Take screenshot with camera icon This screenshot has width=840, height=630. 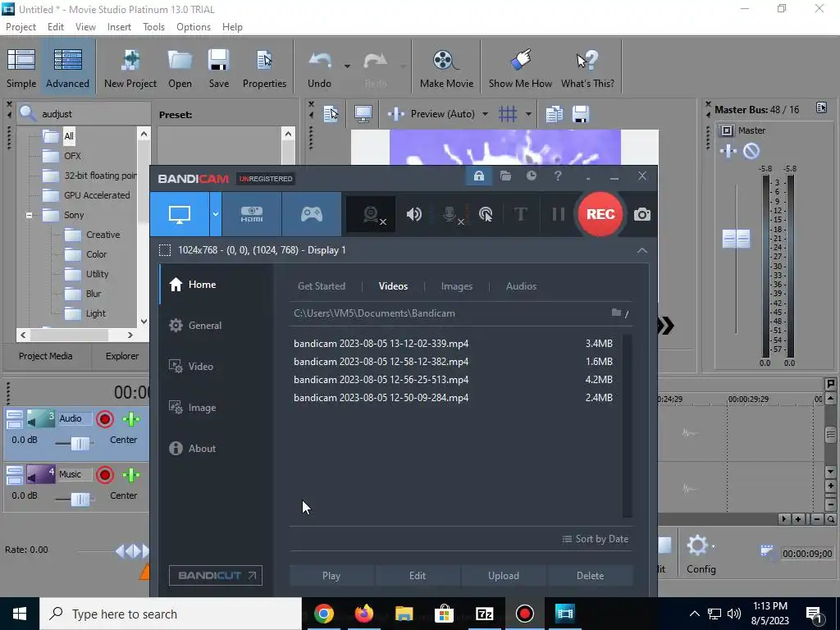641,215
